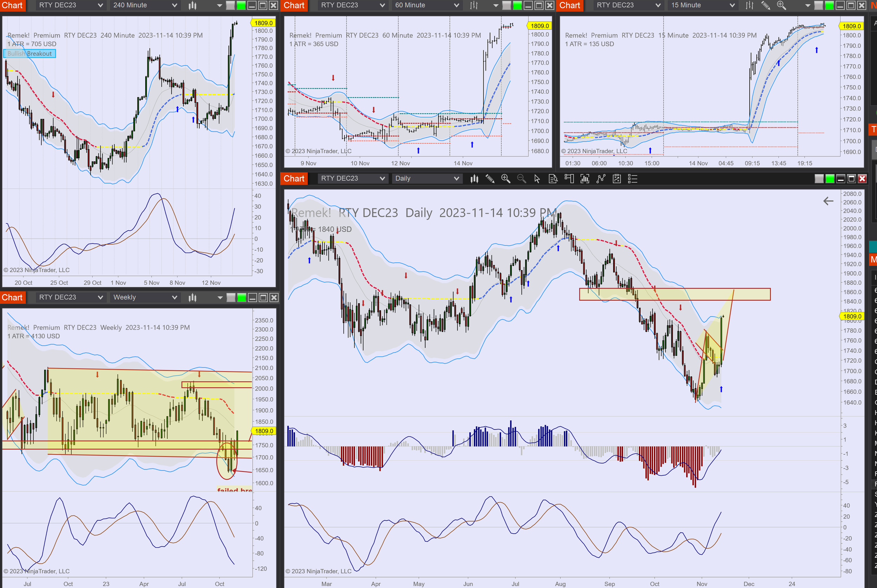The width and height of the screenshot is (877, 588).
Task: Click zoom in magnifier on Daily chart
Action: (506, 179)
